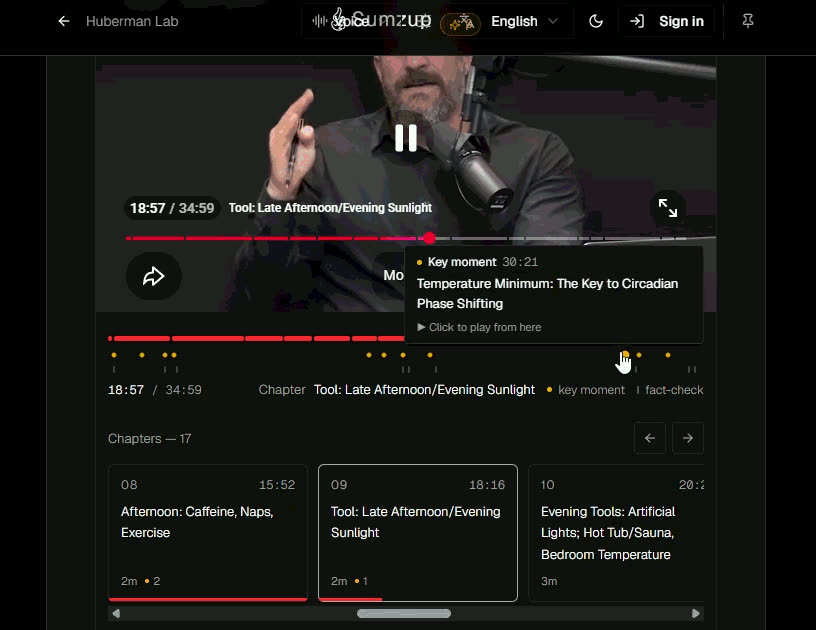This screenshot has width=816, height=630.
Task: Go to previous chapters with left arrow button
Action: click(649, 438)
